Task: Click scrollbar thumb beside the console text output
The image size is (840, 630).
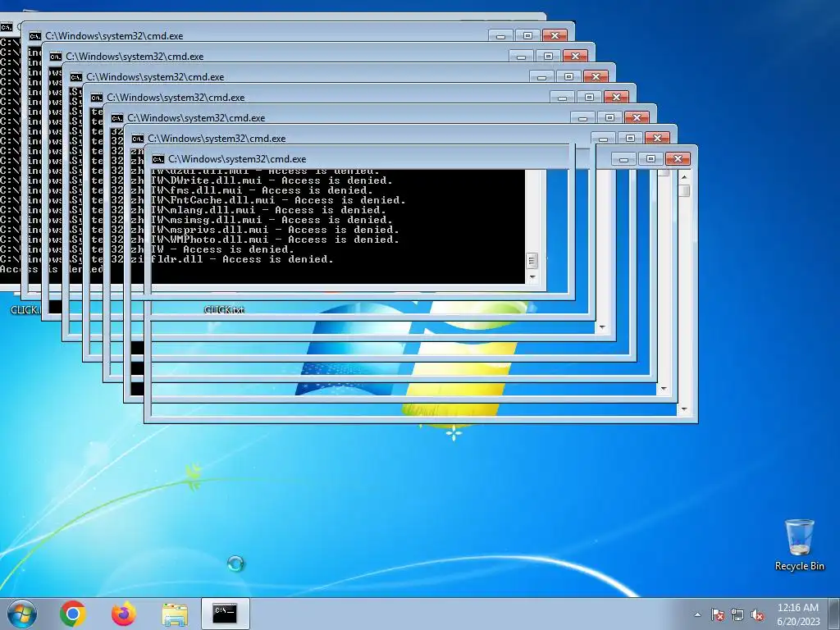Action: (532, 261)
